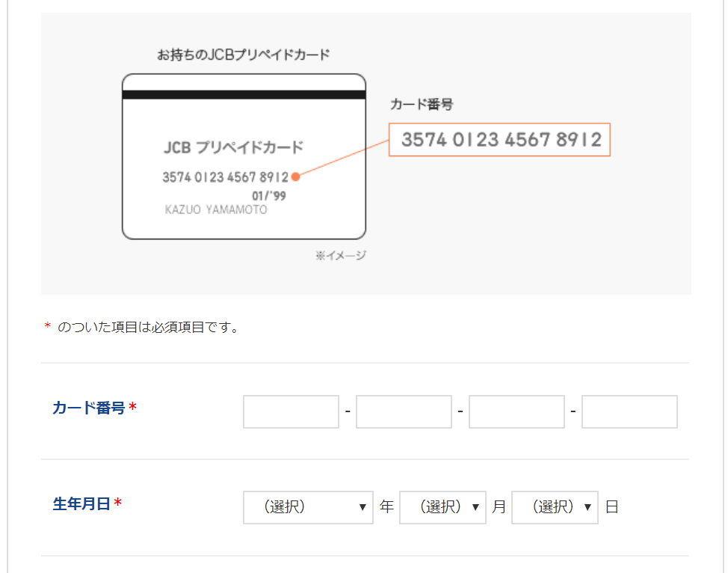Click the JCB プリペイドカード text on the card
This screenshot has height=573, width=728.
233,147
